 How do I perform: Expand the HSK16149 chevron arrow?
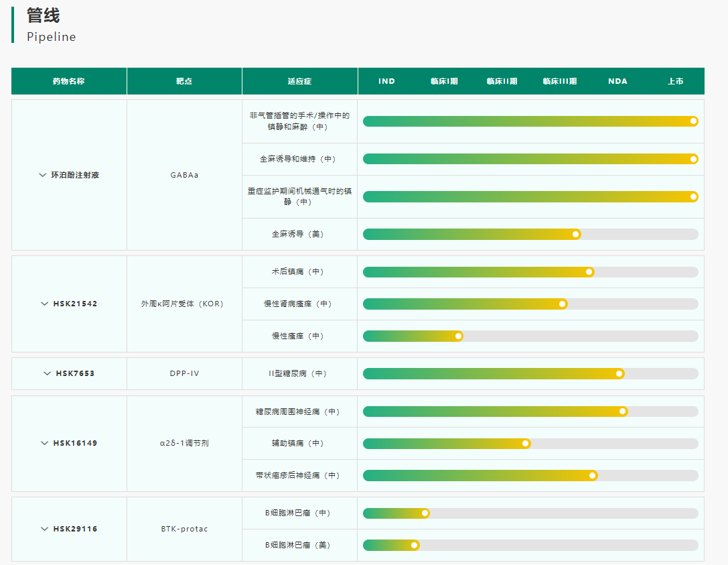(45, 443)
